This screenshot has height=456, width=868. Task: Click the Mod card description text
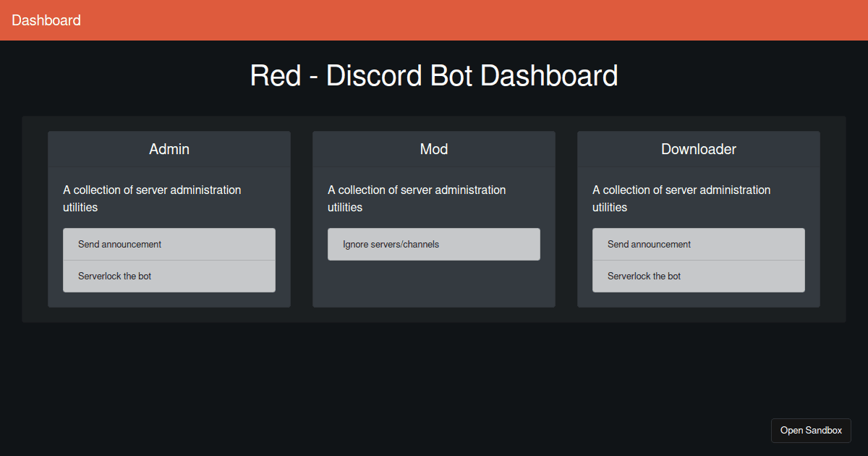416,198
